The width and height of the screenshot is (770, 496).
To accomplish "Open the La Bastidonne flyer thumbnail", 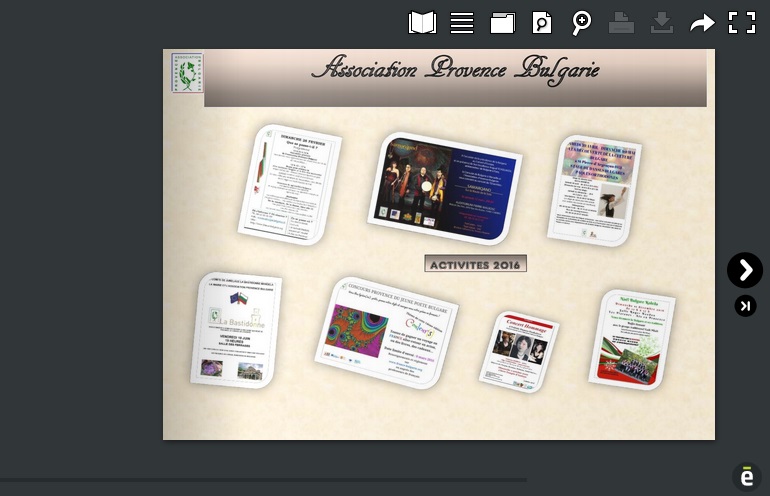I will pyautogui.click(x=236, y=330).
